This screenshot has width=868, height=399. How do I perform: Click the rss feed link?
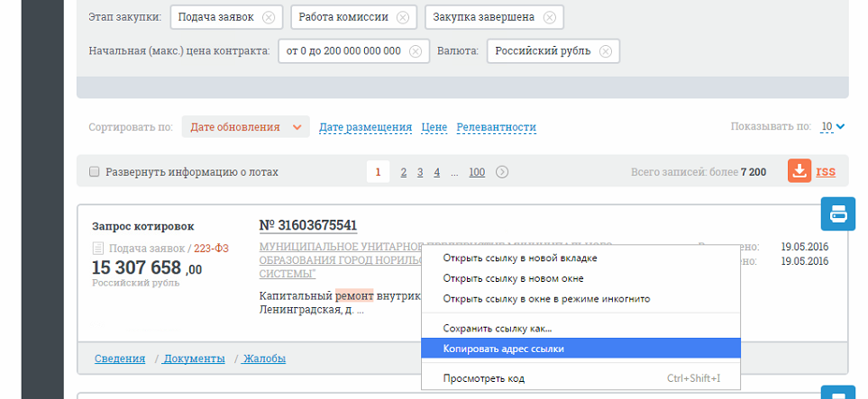[x=826, y=171]
